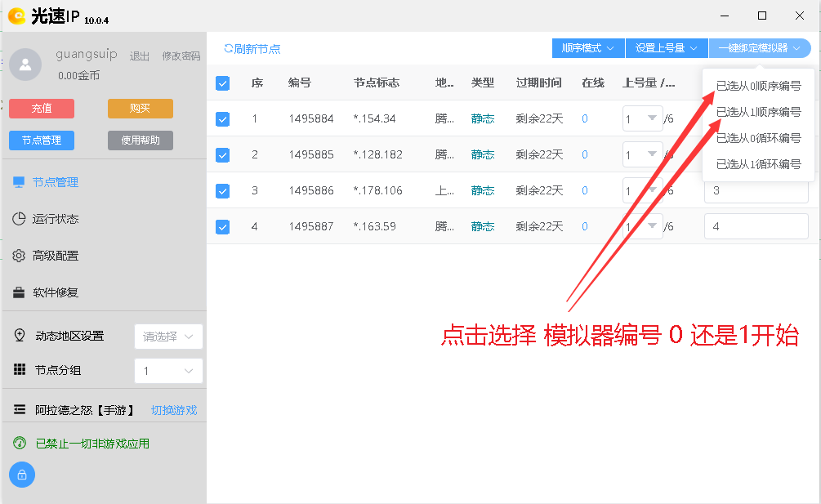
Task: Uncheck the checkbox for node 1495887
Action: [222, 226]
